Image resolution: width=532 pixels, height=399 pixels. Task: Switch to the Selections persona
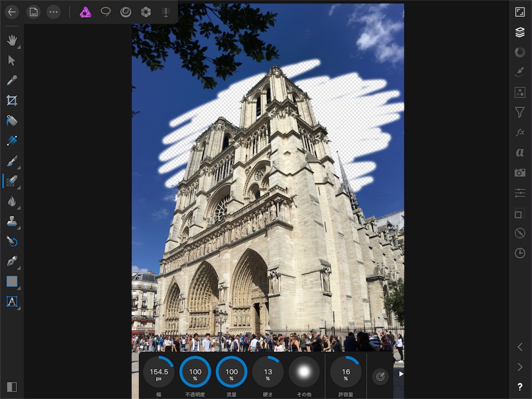pyautogui.click(x=105, y=12)
